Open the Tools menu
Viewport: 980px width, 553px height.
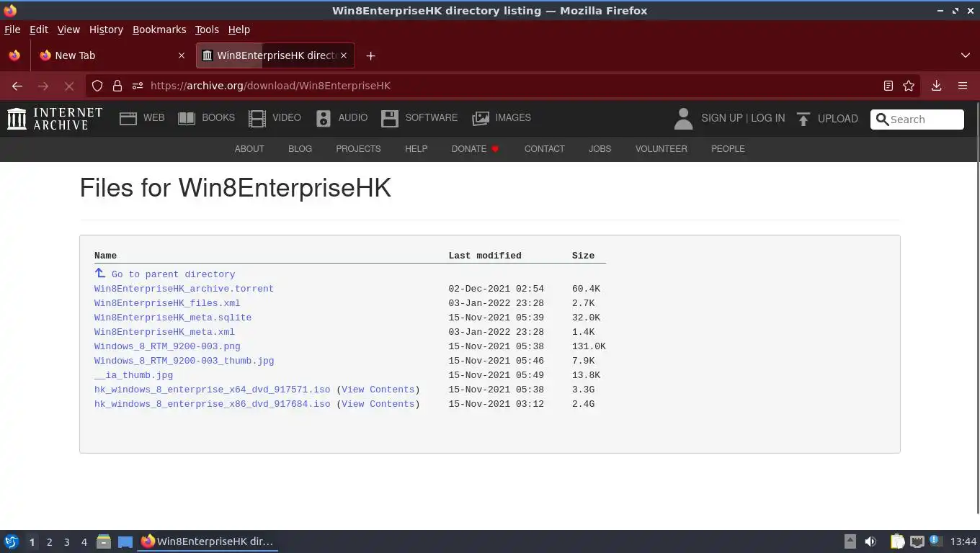207,30
